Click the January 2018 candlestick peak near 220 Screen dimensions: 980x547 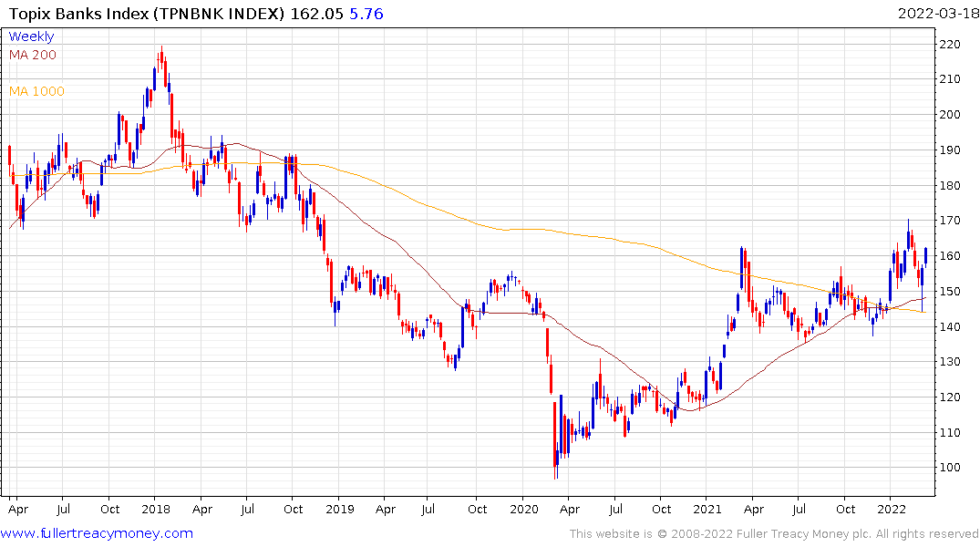162,57
